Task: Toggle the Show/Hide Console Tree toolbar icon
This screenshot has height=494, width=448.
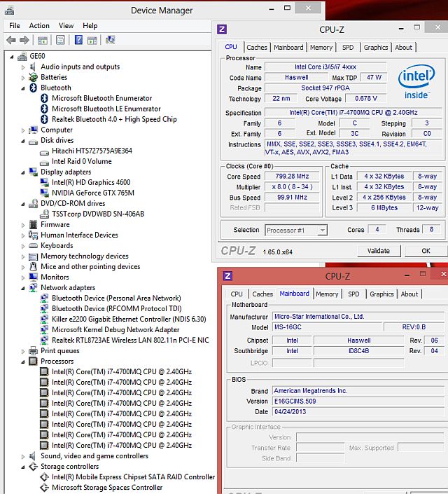Action: point(43,40)
